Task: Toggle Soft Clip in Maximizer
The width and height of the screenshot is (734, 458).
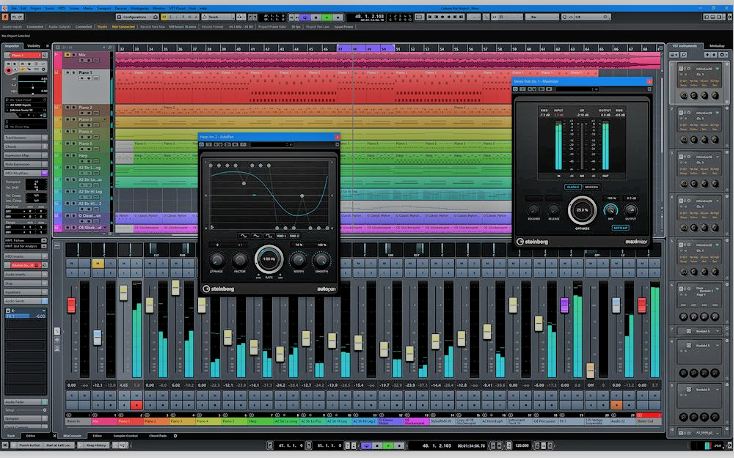Action: (x=620, y=228)
